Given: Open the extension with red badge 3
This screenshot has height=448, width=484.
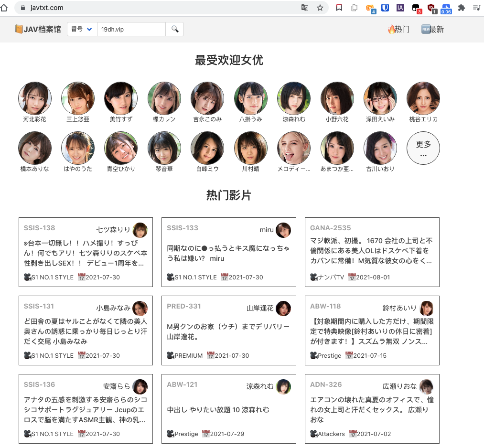Looking at the screenshot, I should click(417, 9).
